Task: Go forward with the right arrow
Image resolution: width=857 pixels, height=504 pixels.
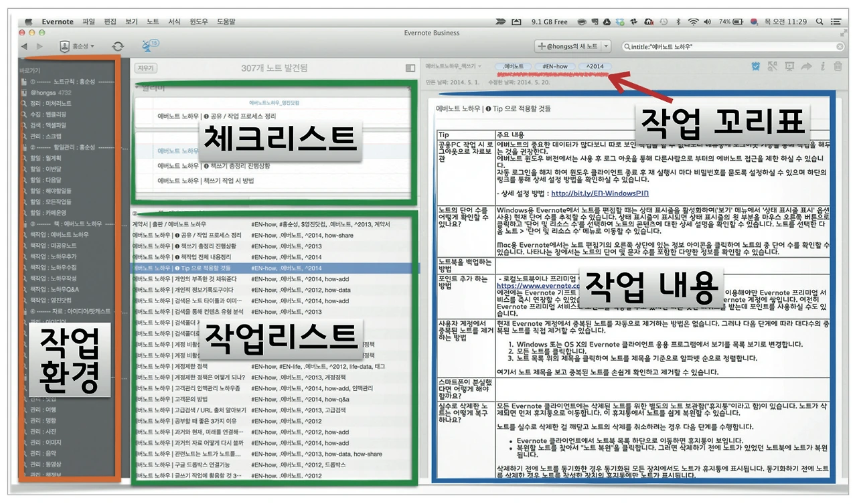Action: [x=40, y=46]
